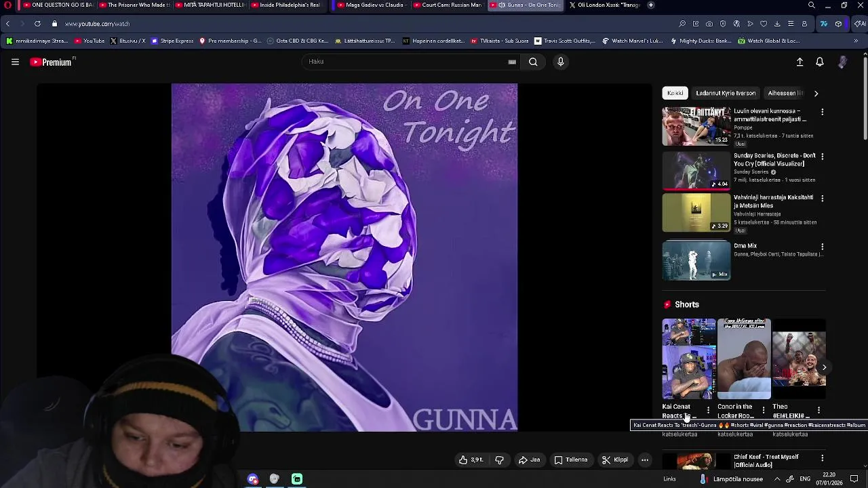This screenshot has height=488, width=868.
Task: Open the taskbar clock showing 22.20
Action: pyautogui.click(x=829, y=479)
